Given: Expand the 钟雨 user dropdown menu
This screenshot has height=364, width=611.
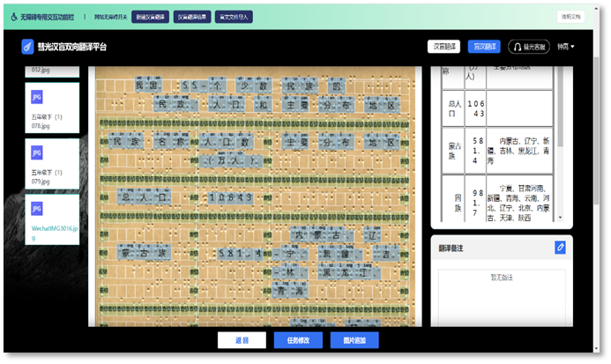Looking at the screenshot, I should [x=566, y=47].
